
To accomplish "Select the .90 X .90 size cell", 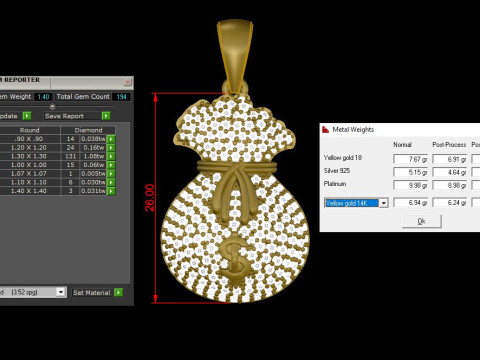I will click(29, 139).
